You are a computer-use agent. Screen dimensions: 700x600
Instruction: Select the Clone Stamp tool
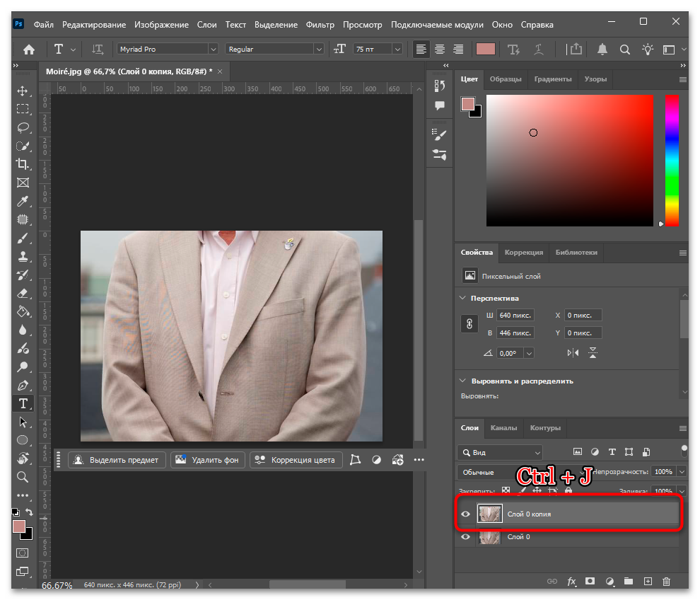click(x=23, y=256)
